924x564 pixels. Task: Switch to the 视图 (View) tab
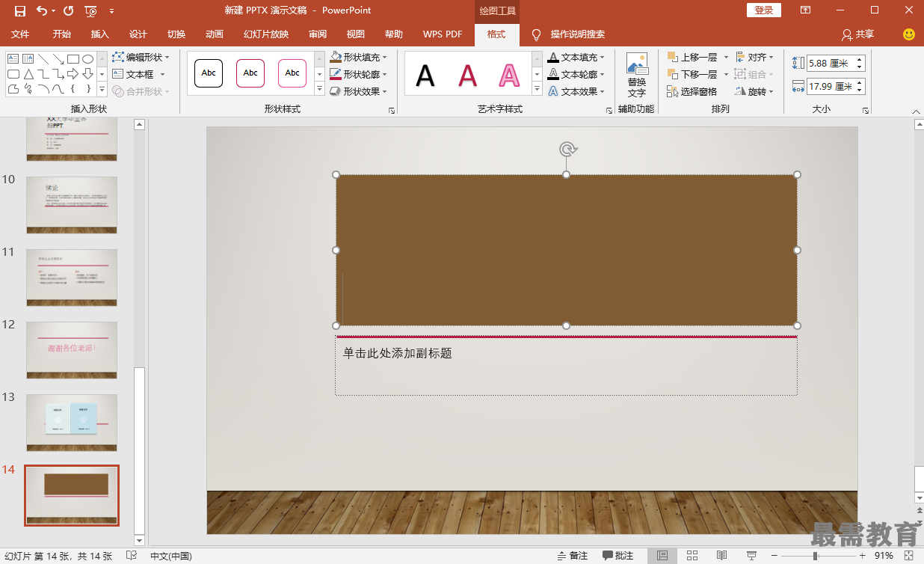[x=356, y=34]
